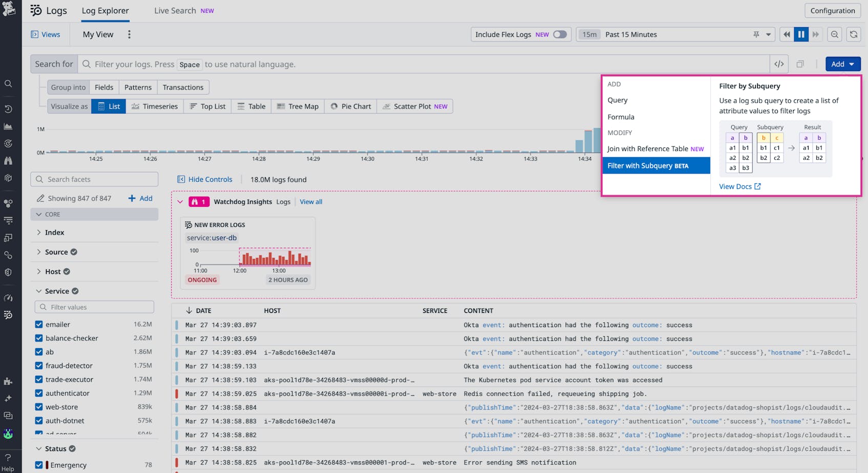The image size is (868, 473).
Task: Uncheck the emailer service filter
Action: point(39,324)
